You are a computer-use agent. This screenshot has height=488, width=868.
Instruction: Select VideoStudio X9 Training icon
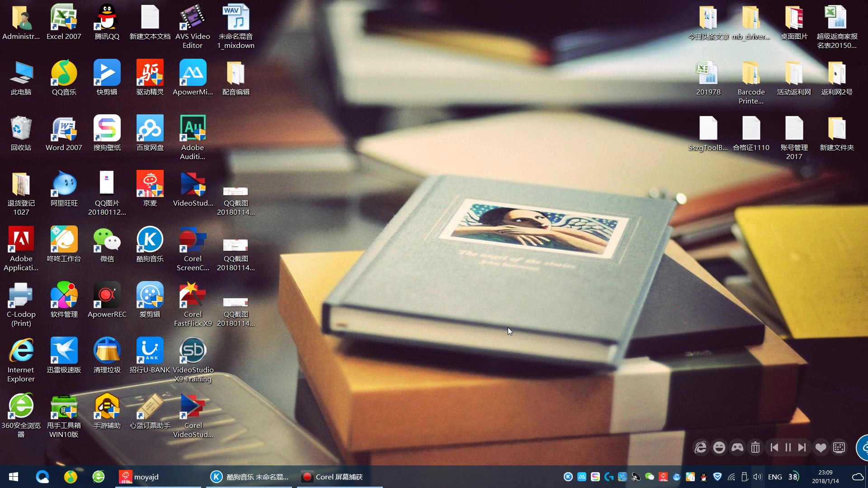click(193, 361)
